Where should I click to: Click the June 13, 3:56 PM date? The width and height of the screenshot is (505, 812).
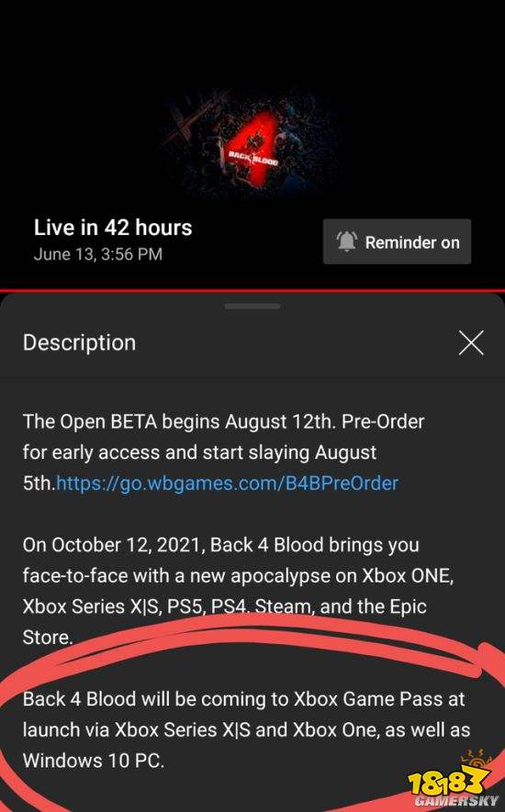click(x=98, y=254)
